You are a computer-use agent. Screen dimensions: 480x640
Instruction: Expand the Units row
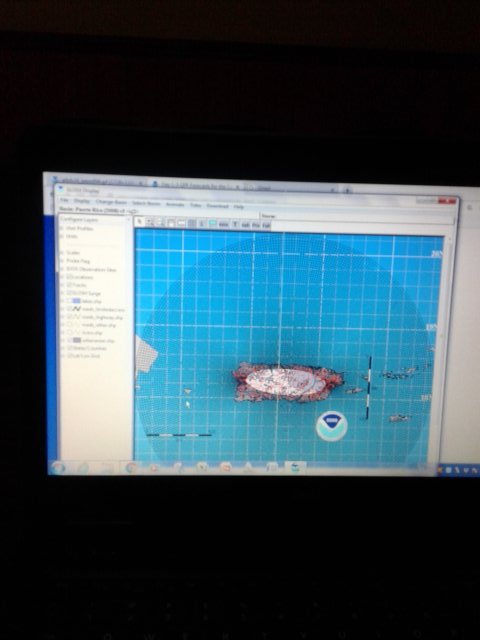[x=62, y=236]
